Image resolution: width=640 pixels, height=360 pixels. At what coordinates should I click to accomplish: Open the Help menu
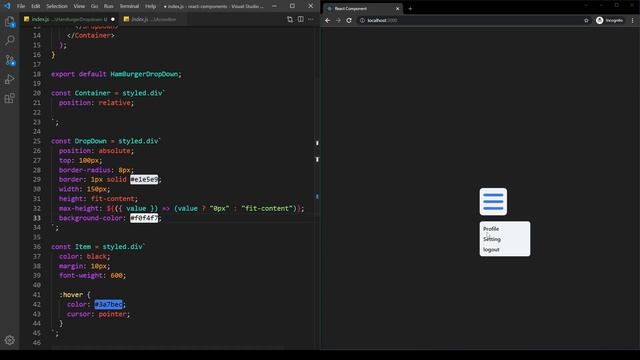pyautogui.click(x=151, y=6)
